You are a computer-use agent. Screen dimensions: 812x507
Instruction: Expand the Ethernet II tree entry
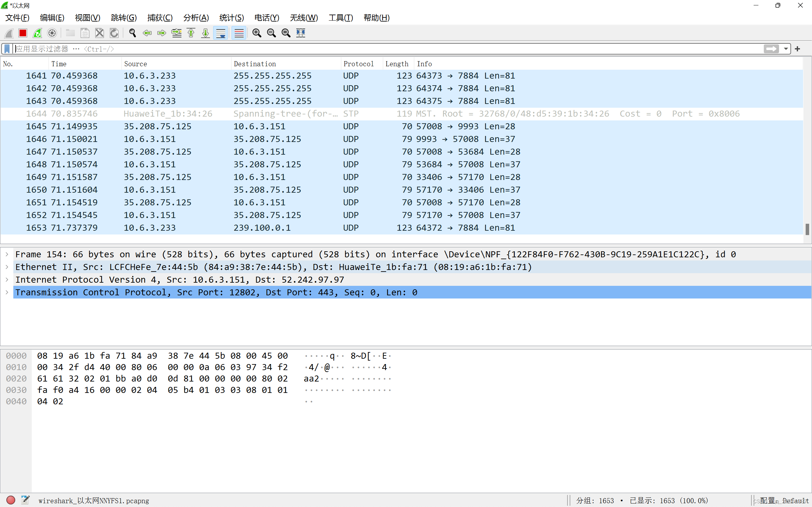click(x=7, y=267)
